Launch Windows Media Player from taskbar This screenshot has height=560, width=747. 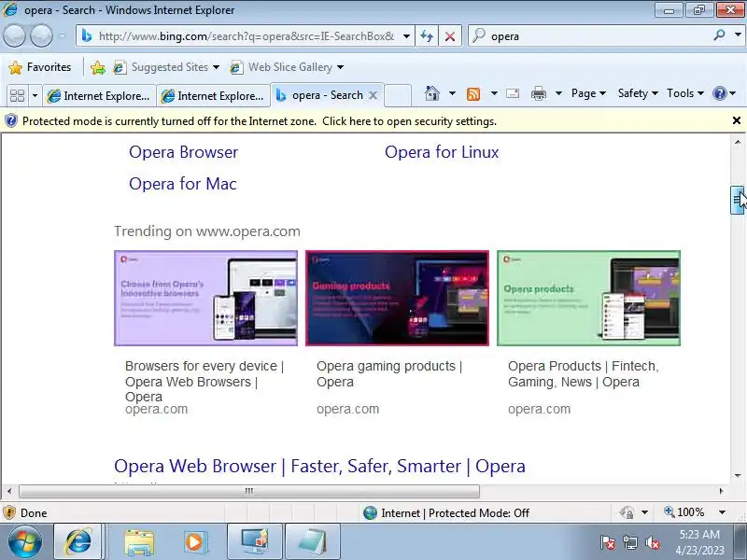195,542
